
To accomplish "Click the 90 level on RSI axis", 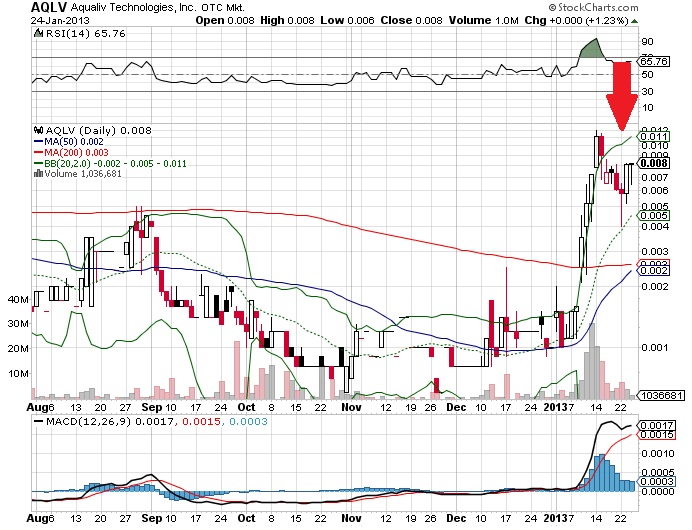I will point(647,42).
